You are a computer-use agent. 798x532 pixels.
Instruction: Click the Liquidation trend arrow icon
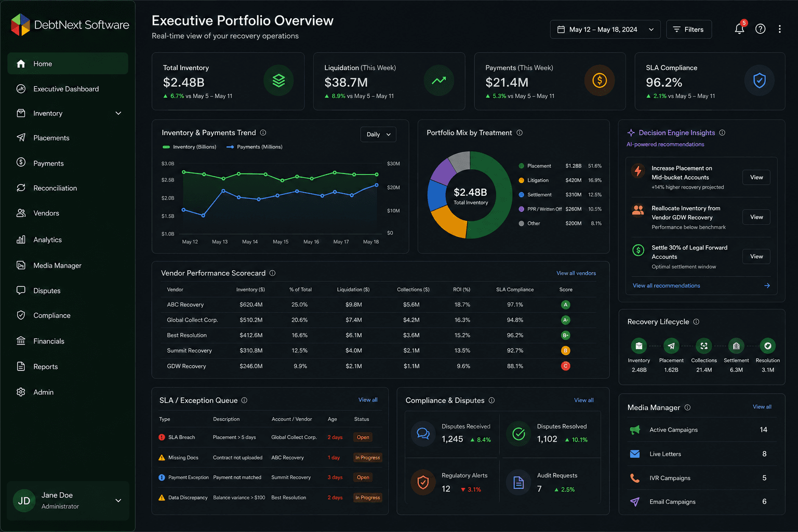439,81
